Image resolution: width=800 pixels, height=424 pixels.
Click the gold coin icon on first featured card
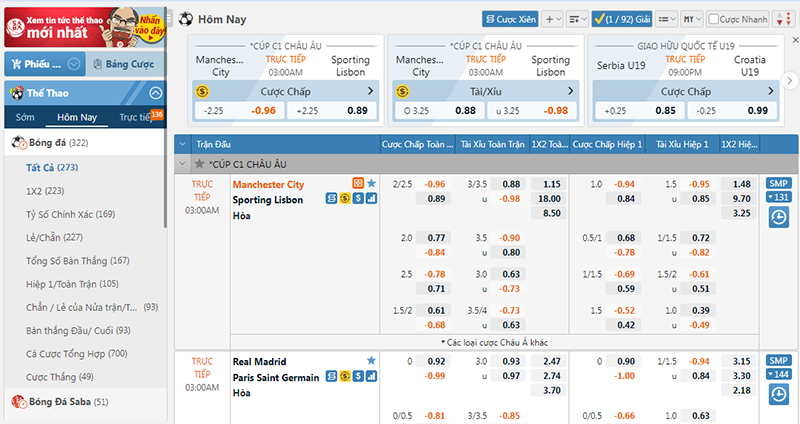click(x=203, y=92)
